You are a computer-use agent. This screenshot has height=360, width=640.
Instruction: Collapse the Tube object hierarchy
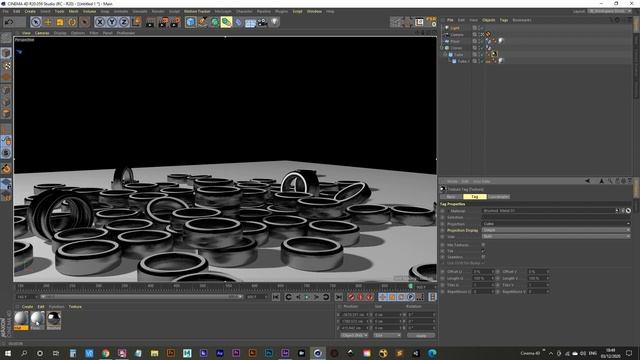(445, 54)
